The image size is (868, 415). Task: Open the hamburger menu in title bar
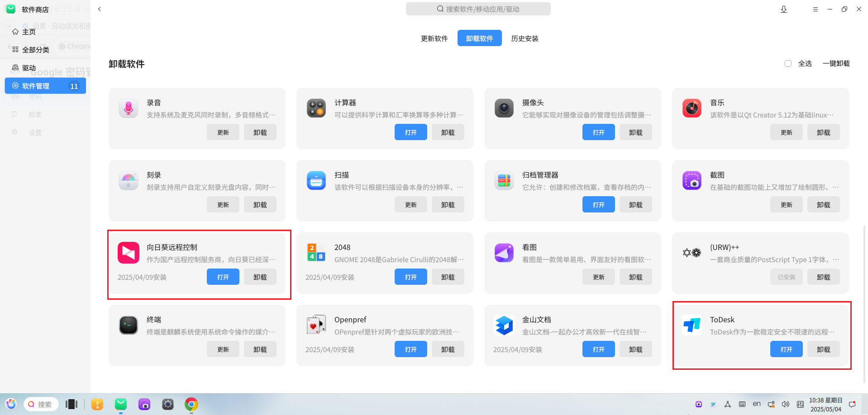pyautogui.click(x=815, y=9)
